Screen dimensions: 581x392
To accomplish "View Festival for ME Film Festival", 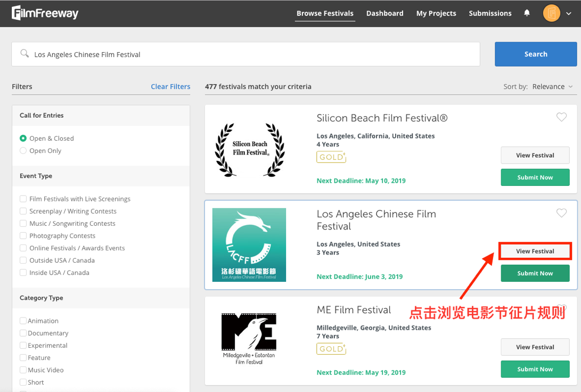I will click(535, 347).
